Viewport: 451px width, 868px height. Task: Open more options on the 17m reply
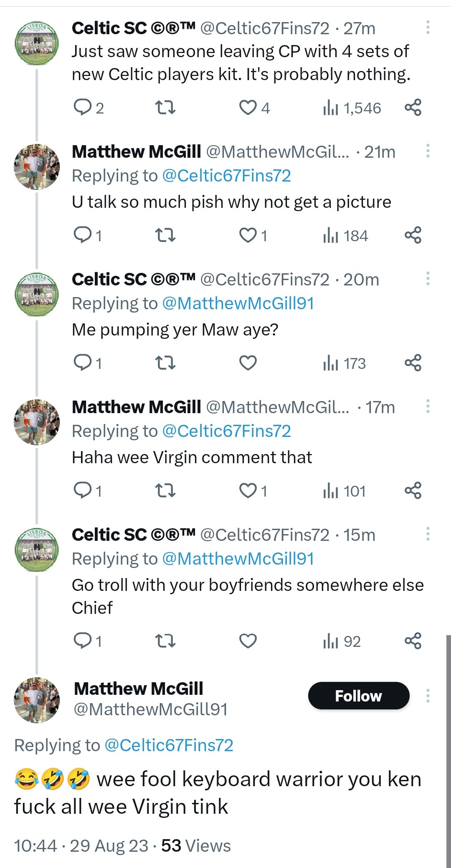pos(428,406)
